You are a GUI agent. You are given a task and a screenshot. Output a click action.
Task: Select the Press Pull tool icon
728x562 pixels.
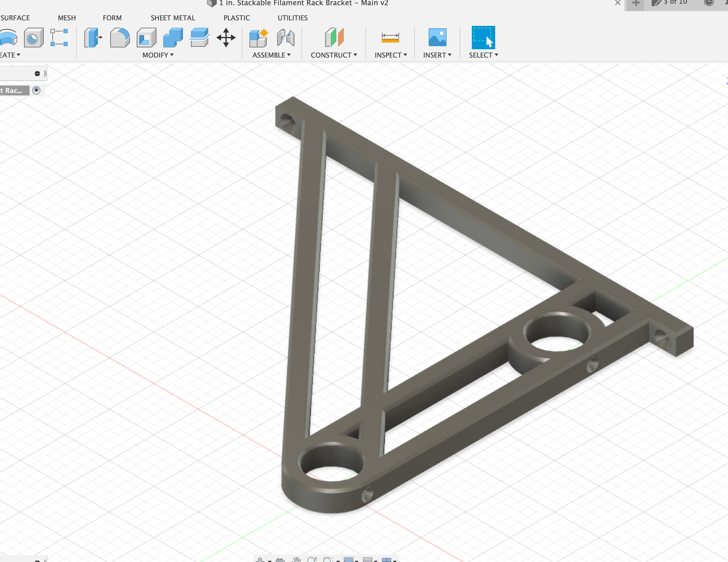click(x=93, y=37)
